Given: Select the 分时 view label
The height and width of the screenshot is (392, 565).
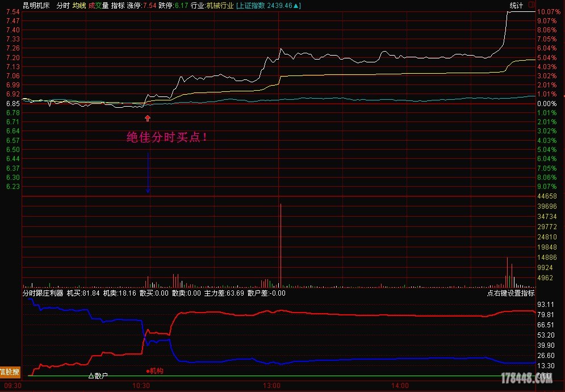Looking at the screenshot, I should [63, 6].
